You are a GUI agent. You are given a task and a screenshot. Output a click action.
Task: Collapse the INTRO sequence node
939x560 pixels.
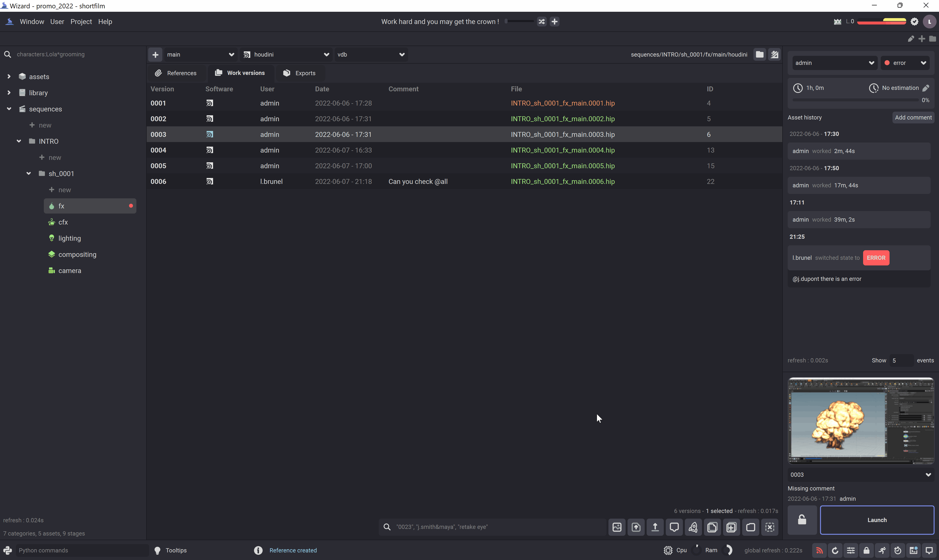[x=18, y=141]
